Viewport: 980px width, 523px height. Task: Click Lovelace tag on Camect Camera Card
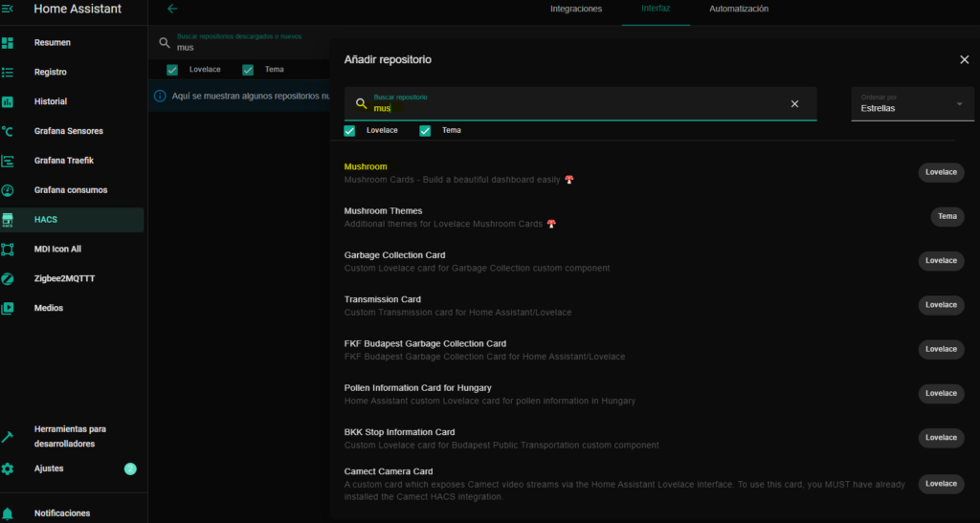(x=941, y=484)
